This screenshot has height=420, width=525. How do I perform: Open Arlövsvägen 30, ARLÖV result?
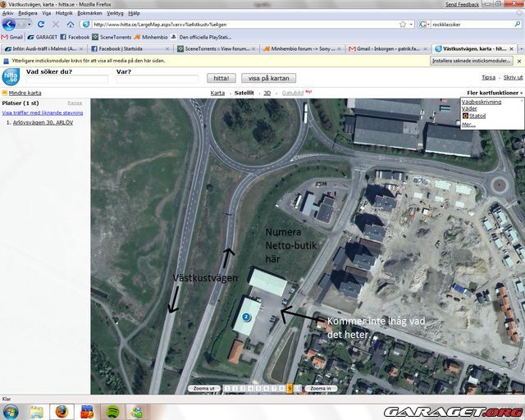click(41, 122)
